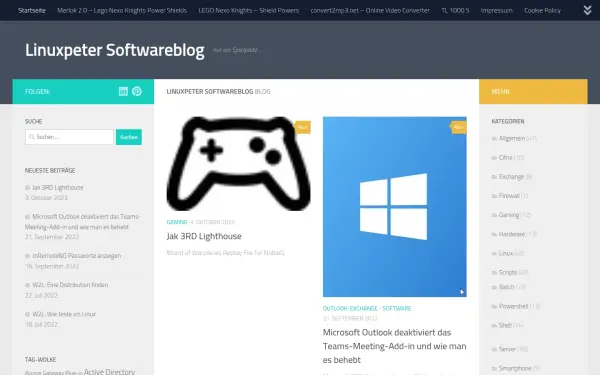The height and width of the screenshot is (375, 600).
Task: Click folder icon beside Server category
Action: 494,349
